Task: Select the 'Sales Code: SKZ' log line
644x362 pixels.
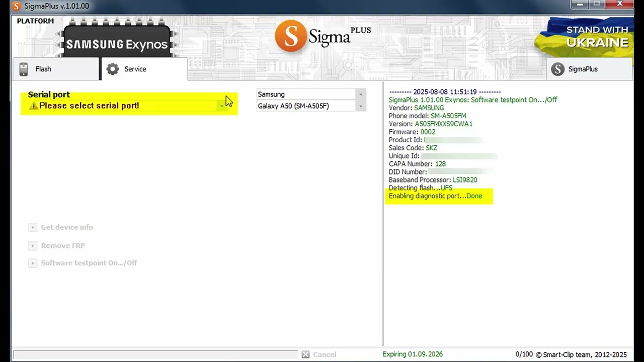Action: coord(413,148)
